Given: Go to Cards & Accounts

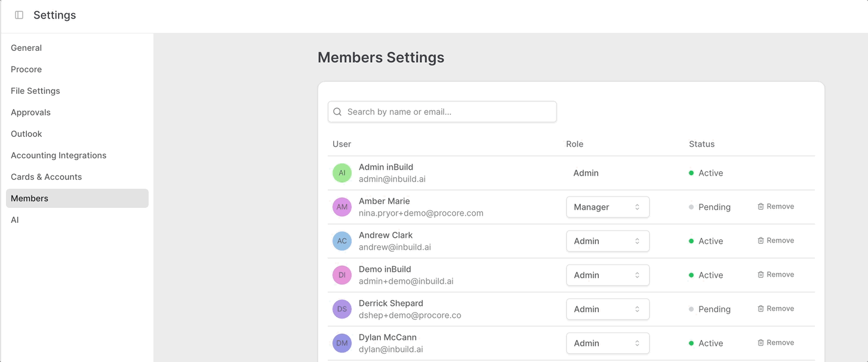Looking at the screenshot, I should [77, 177].
